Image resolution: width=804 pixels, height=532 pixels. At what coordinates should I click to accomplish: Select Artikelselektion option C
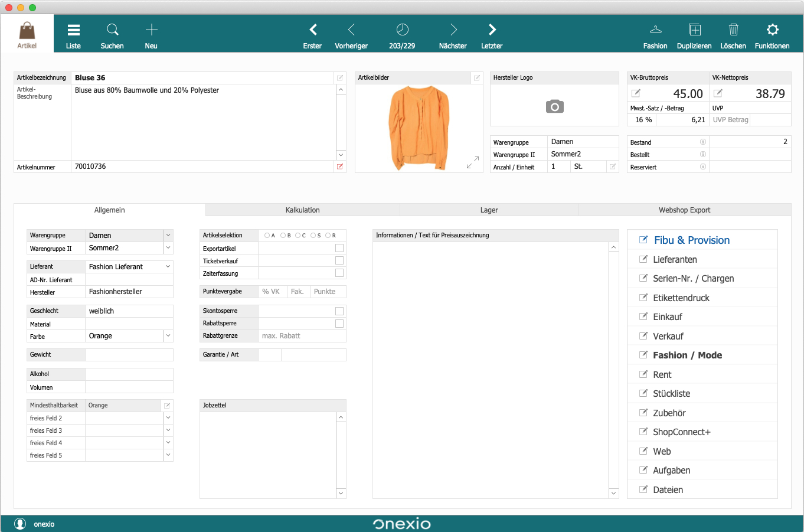[298, 236]
